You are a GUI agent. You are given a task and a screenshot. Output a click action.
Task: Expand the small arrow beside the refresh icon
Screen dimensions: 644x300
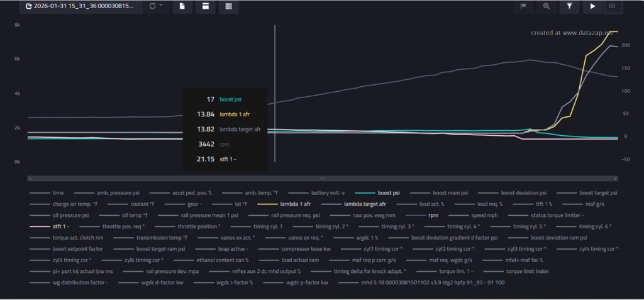161,6
